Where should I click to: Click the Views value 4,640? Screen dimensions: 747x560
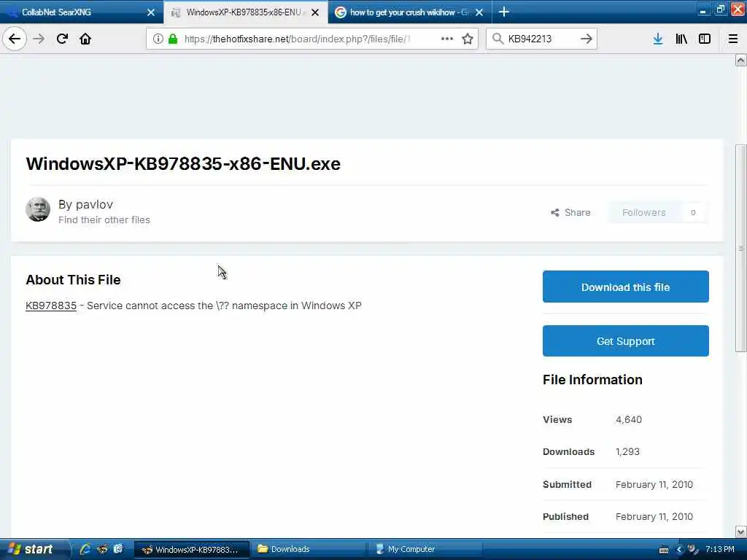pos(628,419)
